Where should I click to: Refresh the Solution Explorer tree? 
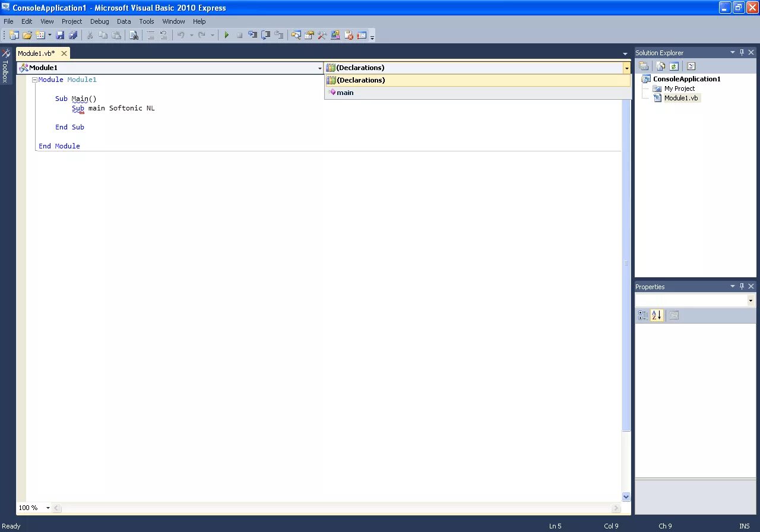pyautogui.click(x=674, y=66)
